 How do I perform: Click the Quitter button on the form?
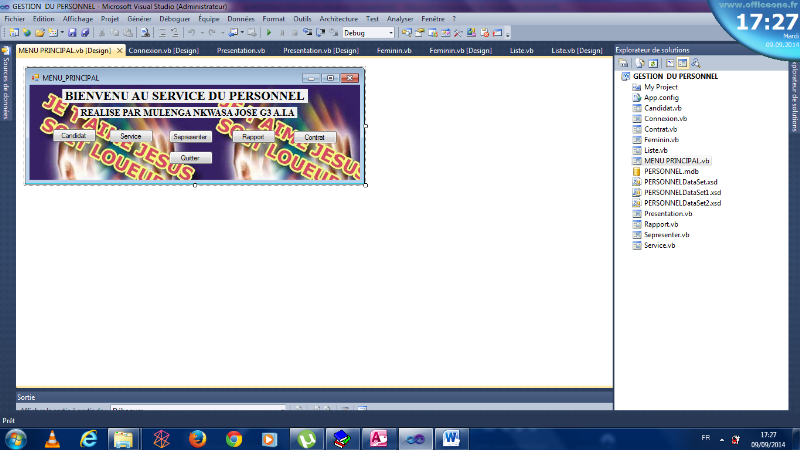(190, 158)
